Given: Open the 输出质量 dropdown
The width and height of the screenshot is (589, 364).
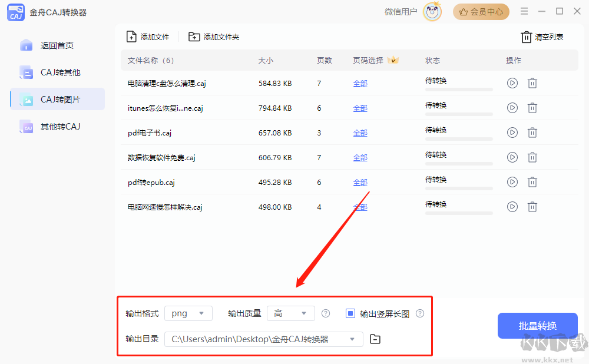Looking at the screenshot, I should click(x=291, y=314).
